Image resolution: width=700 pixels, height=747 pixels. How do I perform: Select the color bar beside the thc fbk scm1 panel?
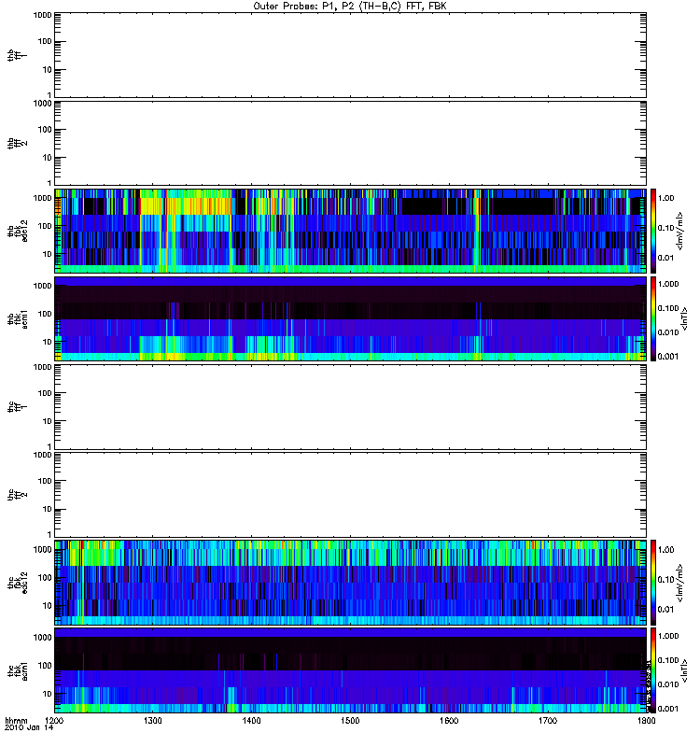coord(653,670)
